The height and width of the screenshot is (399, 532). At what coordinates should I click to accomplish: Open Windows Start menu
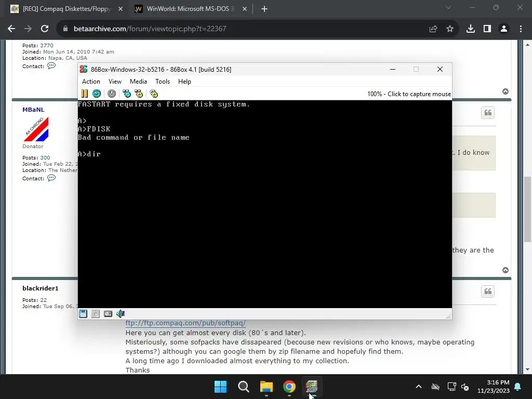(220, 387)
